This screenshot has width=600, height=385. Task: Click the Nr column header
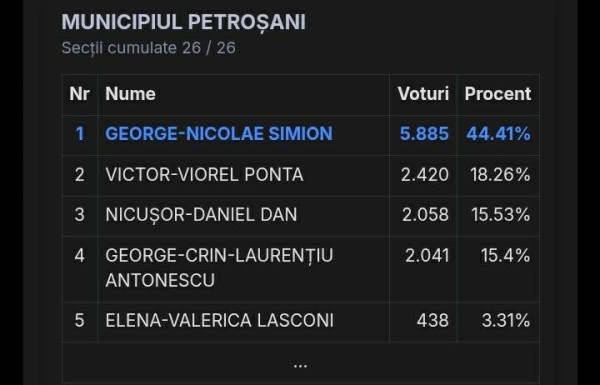[80, 94]
